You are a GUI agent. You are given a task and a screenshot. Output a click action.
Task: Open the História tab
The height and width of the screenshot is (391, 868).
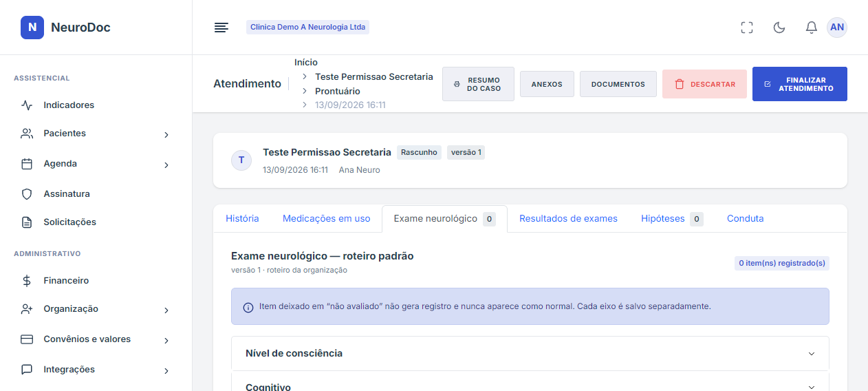[242, 219]
